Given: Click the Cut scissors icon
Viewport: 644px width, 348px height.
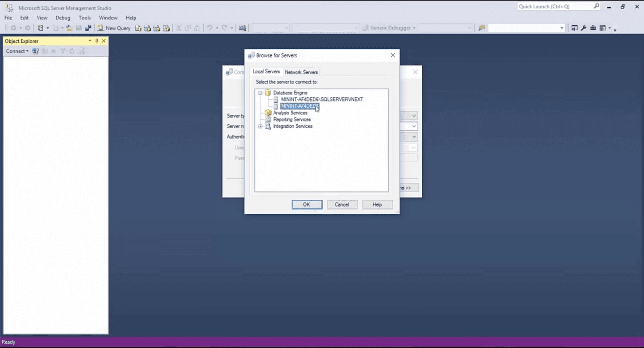Looking at the screenshot, I should (179, 28).
